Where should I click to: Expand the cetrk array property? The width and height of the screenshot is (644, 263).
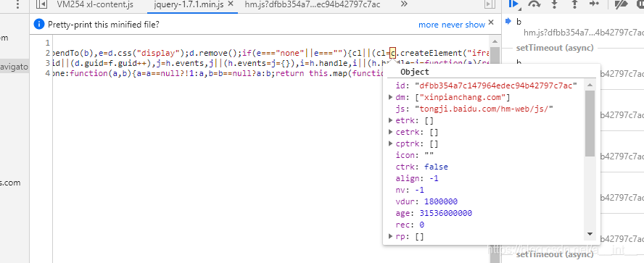click(390, 132)
